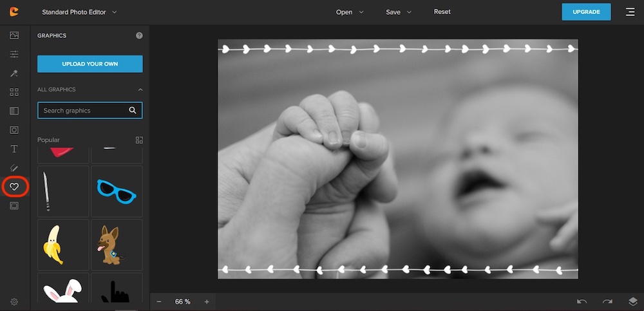Add the cartoon dog graphic
Screen dimensions: 644x311
pos(117,245)
